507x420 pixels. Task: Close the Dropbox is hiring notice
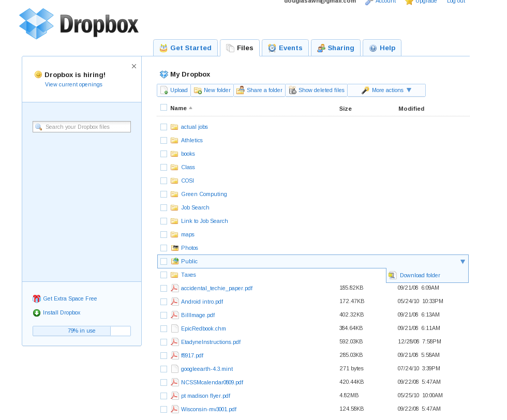click(134, 66)
